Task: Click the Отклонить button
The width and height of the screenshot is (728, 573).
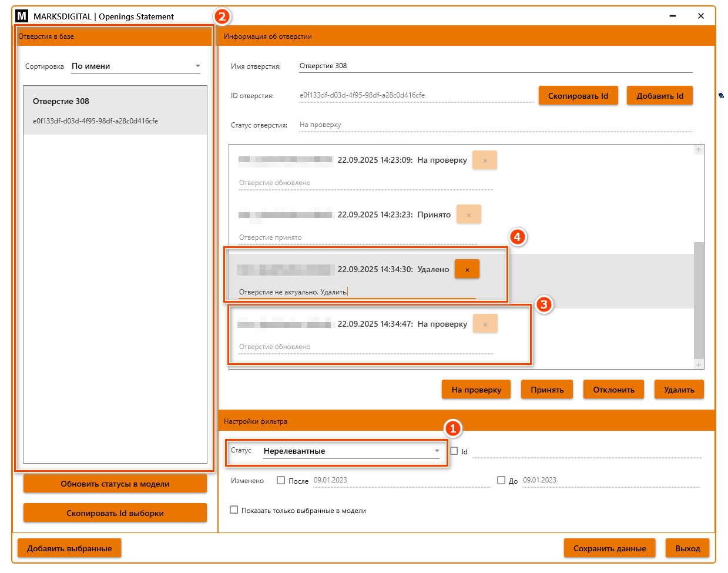Action: (x=613, y=390)
